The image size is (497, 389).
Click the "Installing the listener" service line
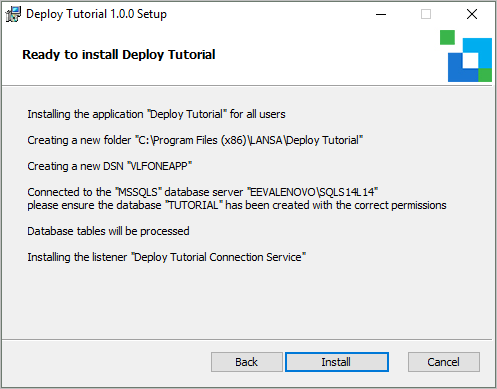click(167, 257)
